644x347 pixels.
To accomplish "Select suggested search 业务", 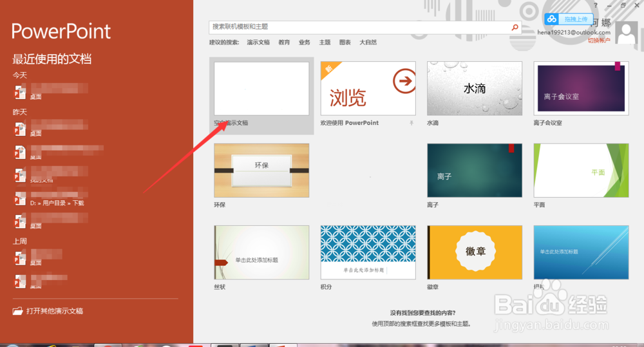I will [305, 42].
